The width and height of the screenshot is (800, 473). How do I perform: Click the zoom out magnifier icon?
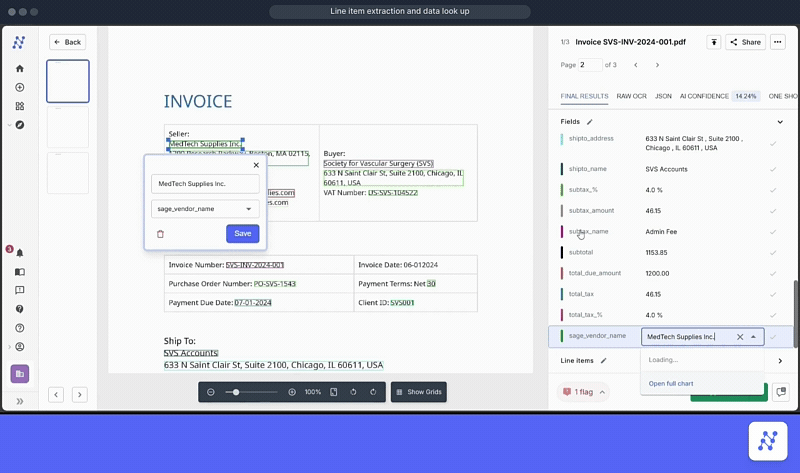click(211, 392)
